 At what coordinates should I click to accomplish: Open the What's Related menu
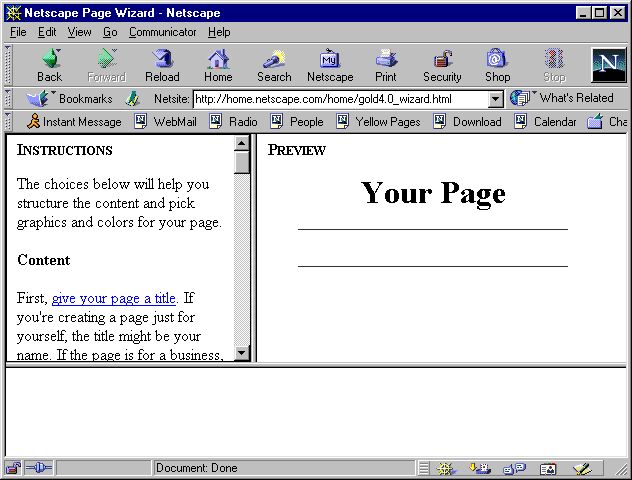pyautogui.click(x=561, y=98)
